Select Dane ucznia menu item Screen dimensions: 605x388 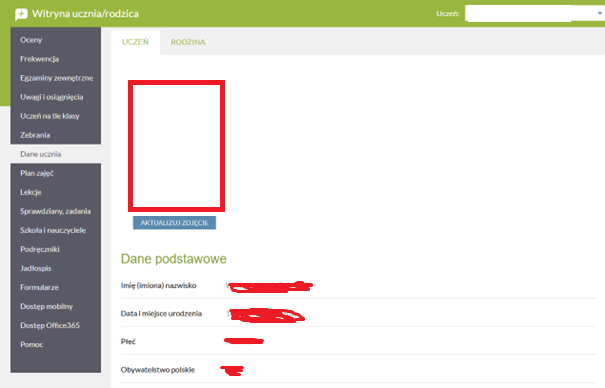(x=56, y=154)
